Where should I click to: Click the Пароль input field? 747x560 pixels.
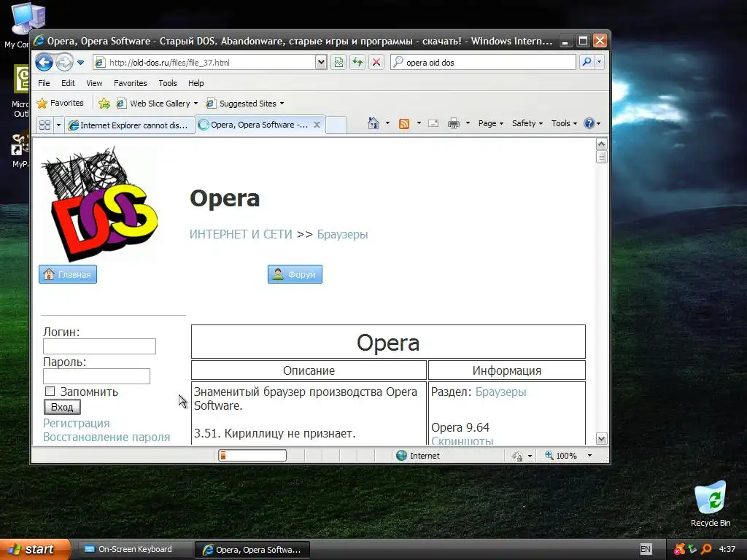click(x=96, y=376)
